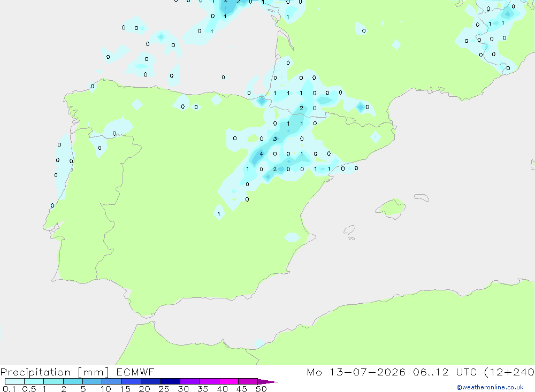Screen dimensions: 535x392
Task: Select the 0.5–1 mm legend color swatch
Action: click(34, 381)
